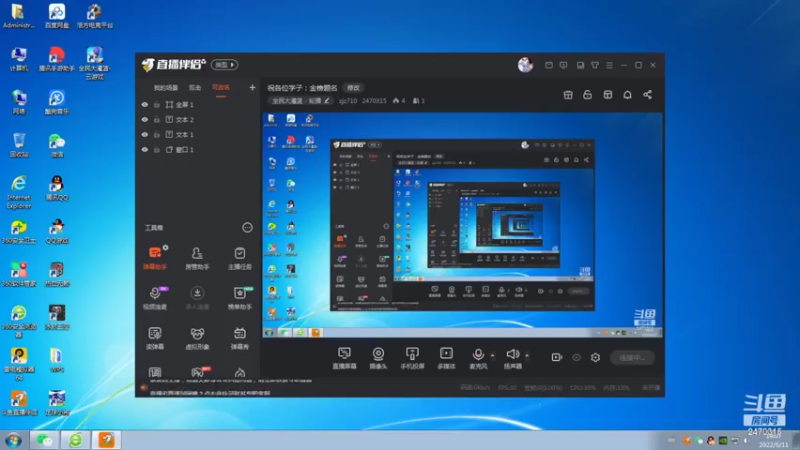
Task: Click the stream preview canvas
Action: [462, 225]
